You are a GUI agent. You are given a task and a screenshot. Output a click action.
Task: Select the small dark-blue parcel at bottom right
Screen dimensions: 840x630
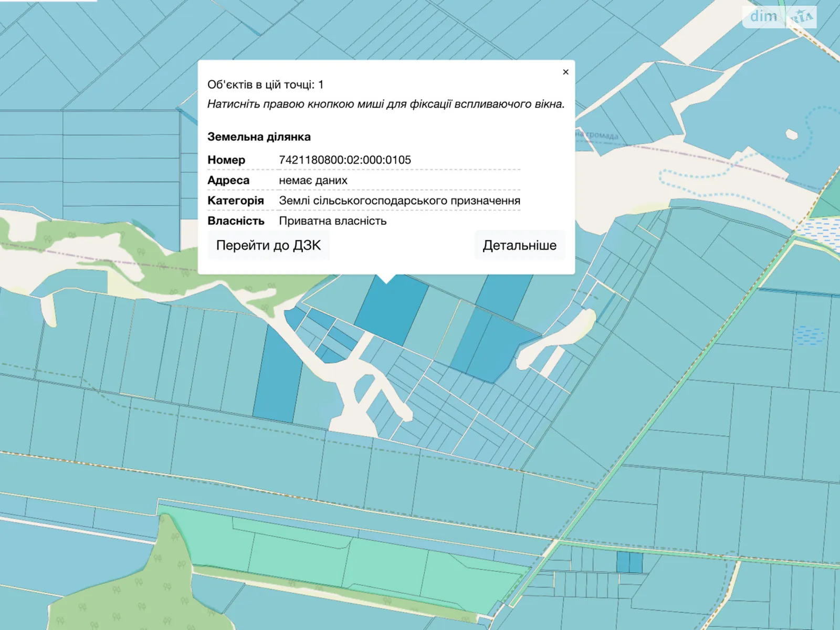coord(629,562)
